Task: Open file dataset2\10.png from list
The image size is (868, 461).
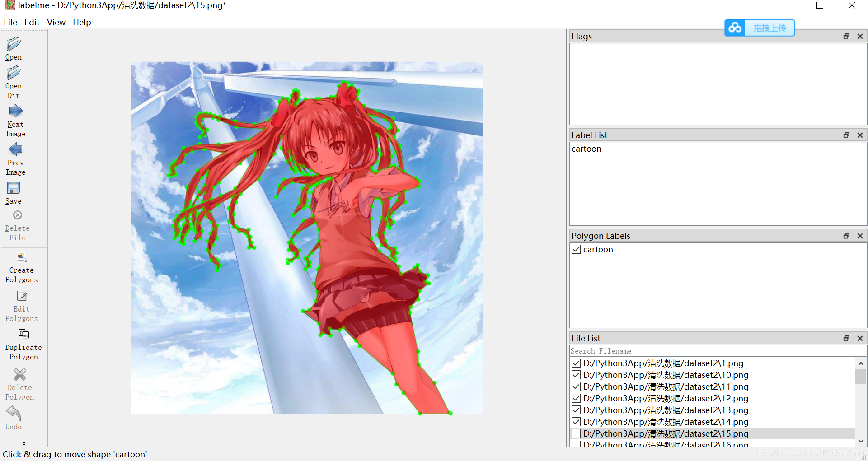Action: [x=666, y=375]
